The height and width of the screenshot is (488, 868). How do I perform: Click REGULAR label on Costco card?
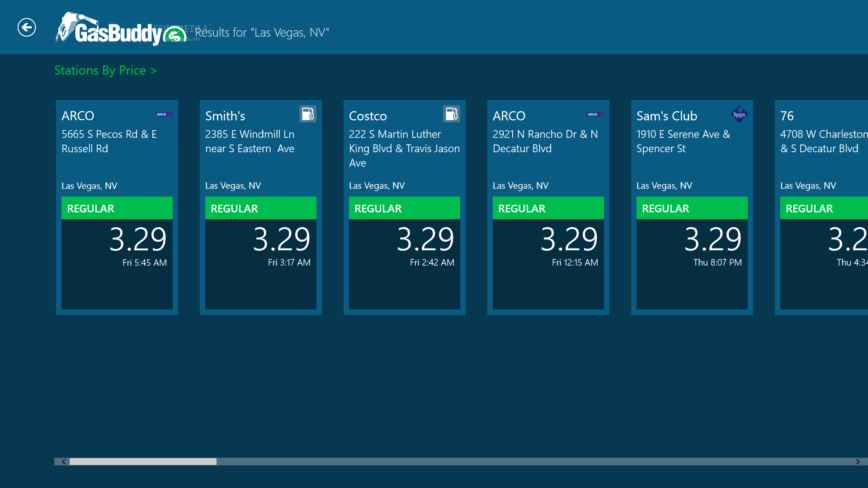(378, 208)
